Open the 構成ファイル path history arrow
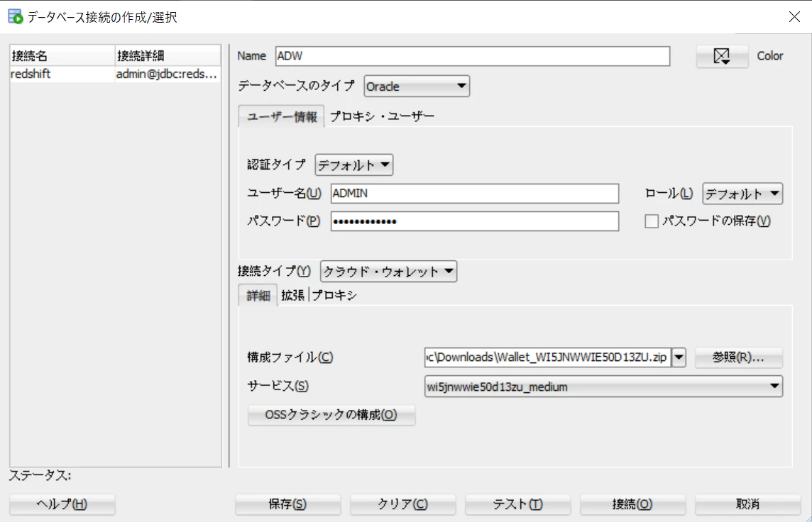This screenshot has height=522, width=812. (x=679, y=357)
